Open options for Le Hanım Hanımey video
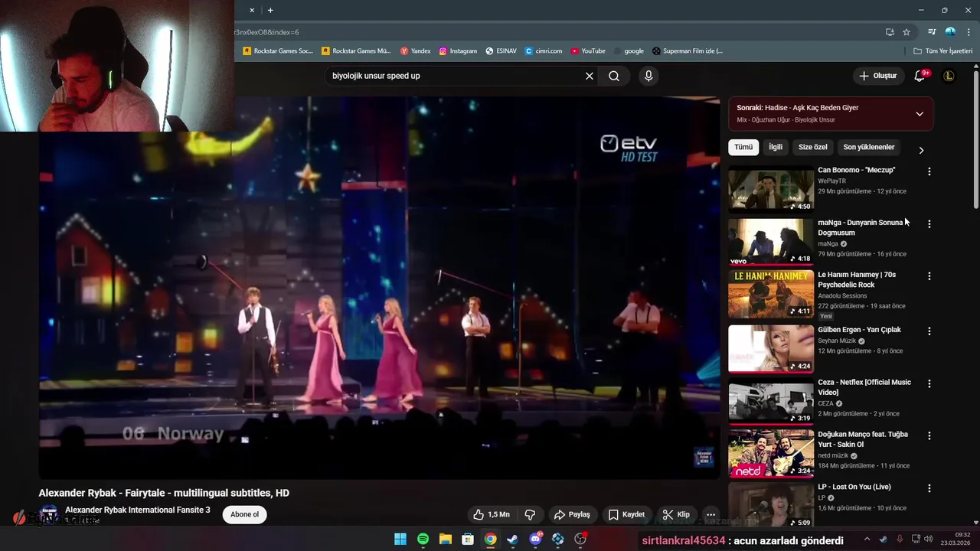Viewport: 980px width, 551px height. 929,276
